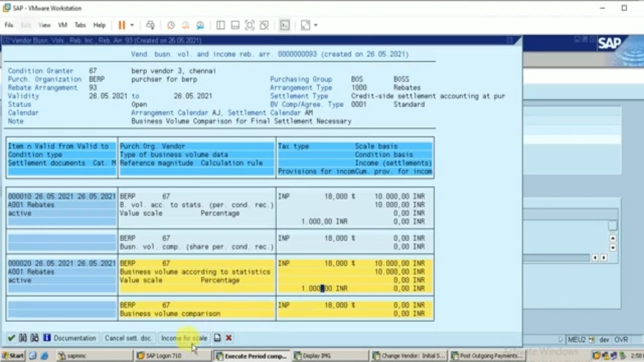Image resolution: width=644 pixels, height=362 pixels.
Task: Click Arrangement Type value 1000
Action: (359, 88)
